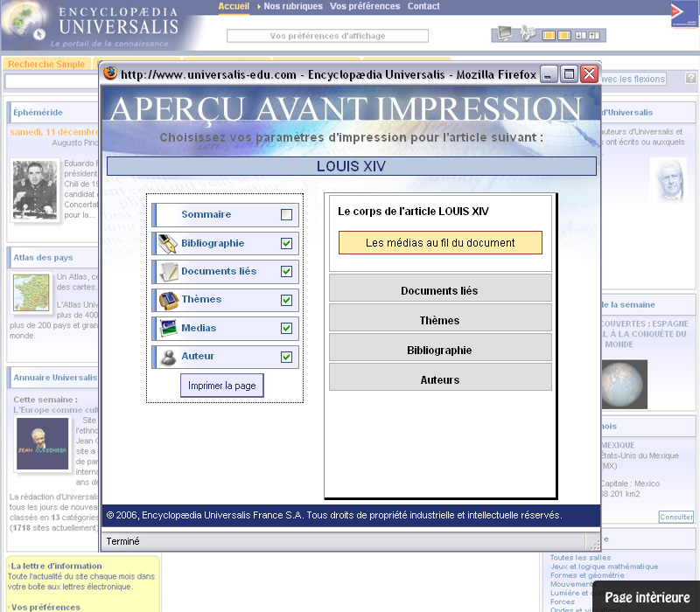Viewport: 700px width, 612px height.
Task: Click the Atlas des pays heading
Action: pyautogui.click(x=43, y=257)
